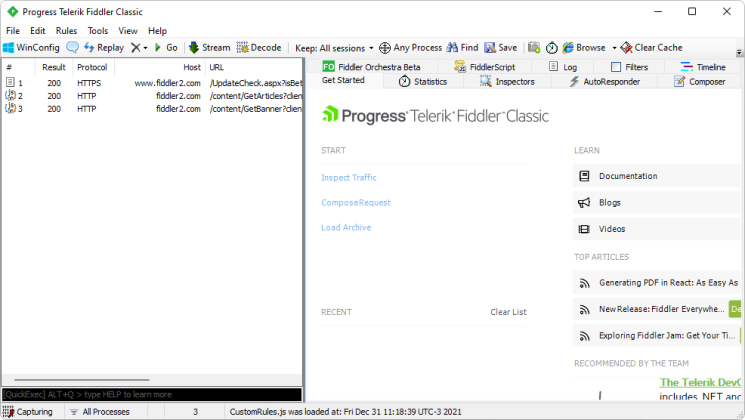Switch to the Filters tab
Image resolution: width=745 pixels, height=420 pixels.
[x=629, y=67]
